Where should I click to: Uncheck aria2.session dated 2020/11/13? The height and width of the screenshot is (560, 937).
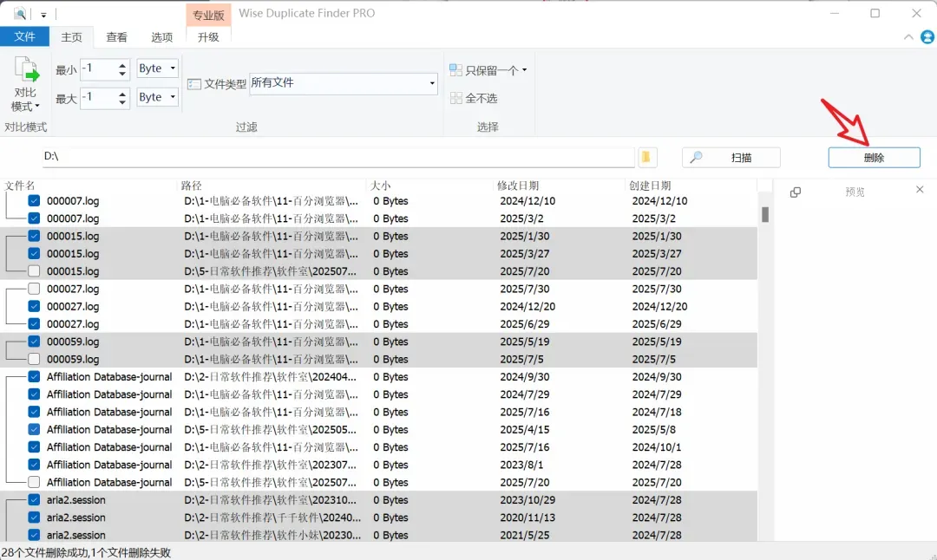[x=34, y=518]
